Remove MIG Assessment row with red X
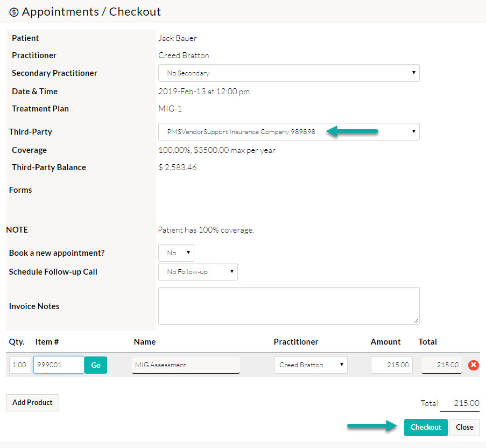 click(x=473, y=365)
